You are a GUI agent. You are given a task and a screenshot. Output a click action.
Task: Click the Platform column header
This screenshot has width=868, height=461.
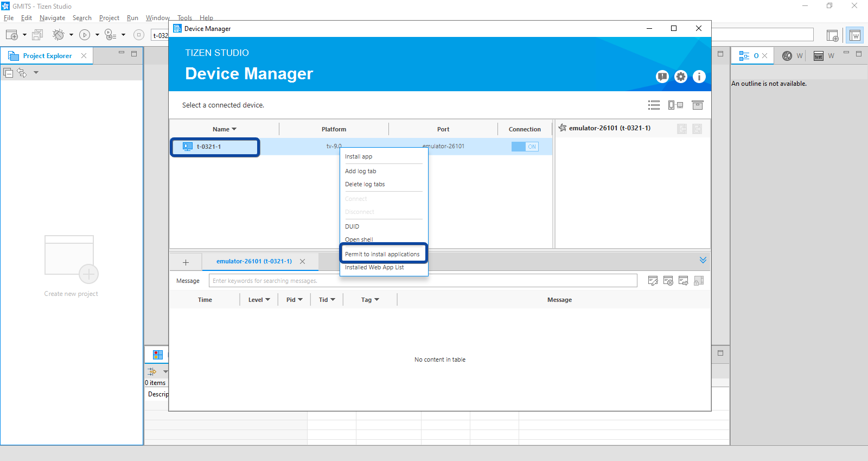point(334,129)
